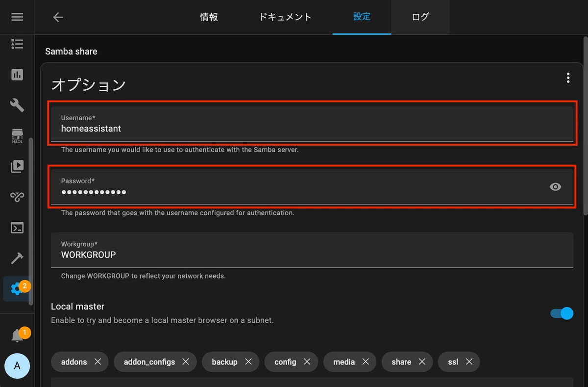The width and height of the screenshot is (588, 387).
Task: Switch to the 情報 tab
Action: pyautogui.click(x=209, y=17)
